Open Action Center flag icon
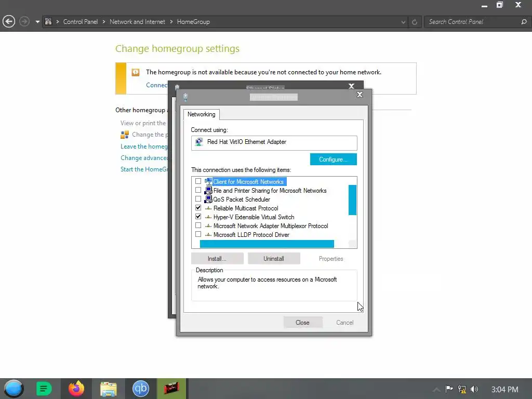This screenshot has height=399, width=532. click(449, 389)
